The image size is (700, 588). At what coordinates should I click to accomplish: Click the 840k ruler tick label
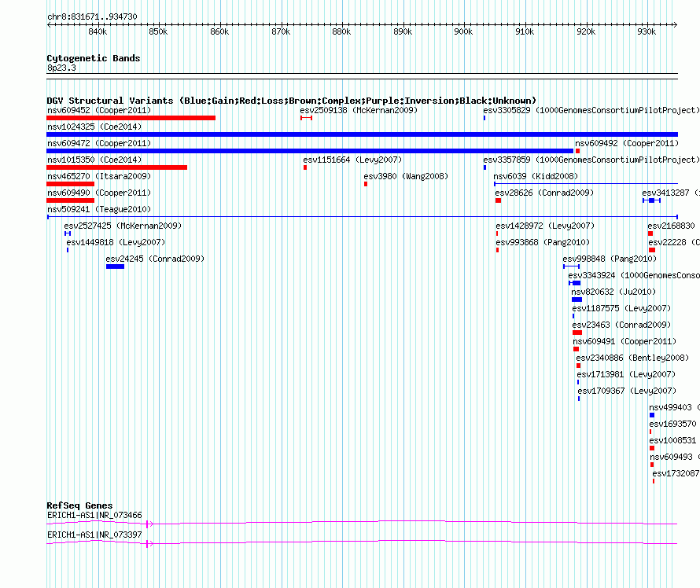click(98, 31)
